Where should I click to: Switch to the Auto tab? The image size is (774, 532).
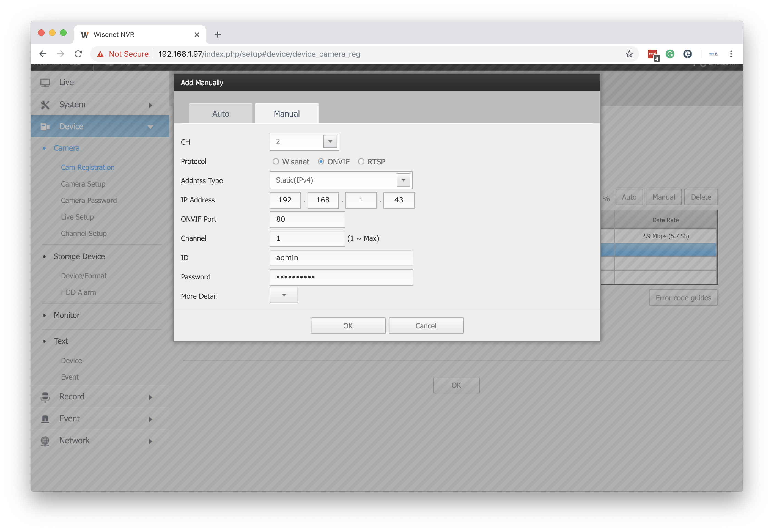click(x=221, y=114)
